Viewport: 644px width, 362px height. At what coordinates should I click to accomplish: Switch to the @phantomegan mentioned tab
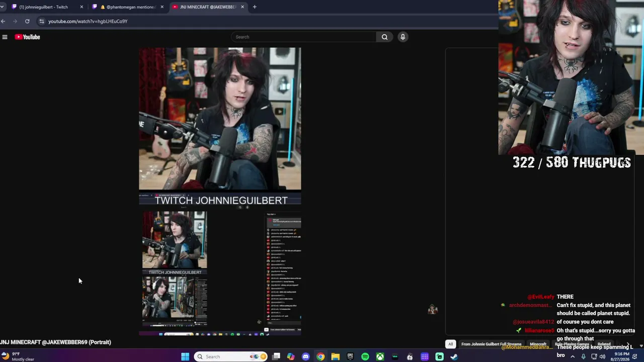[x=129, y=7]
